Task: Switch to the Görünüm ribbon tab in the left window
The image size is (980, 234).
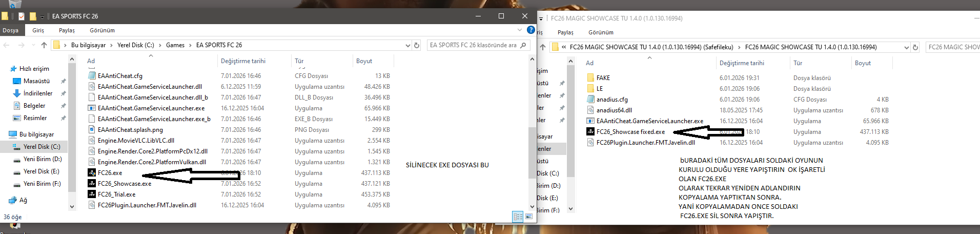Action: click(103, 30)
